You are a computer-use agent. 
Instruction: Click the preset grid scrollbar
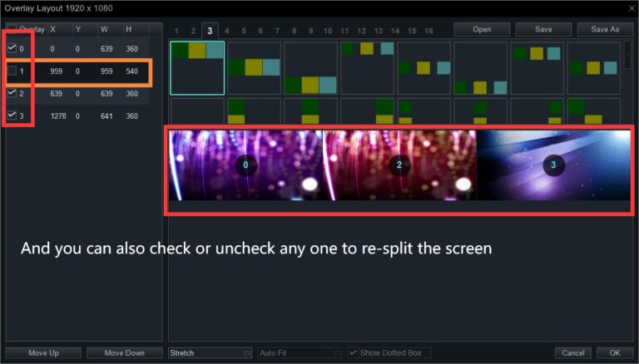(x=628, y=55)
